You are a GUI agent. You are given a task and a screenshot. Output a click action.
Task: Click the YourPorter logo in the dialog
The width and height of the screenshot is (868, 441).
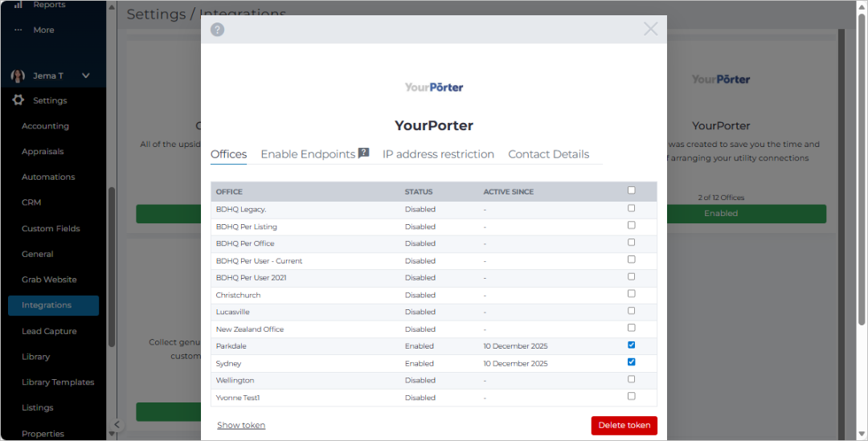click(434, 88)
